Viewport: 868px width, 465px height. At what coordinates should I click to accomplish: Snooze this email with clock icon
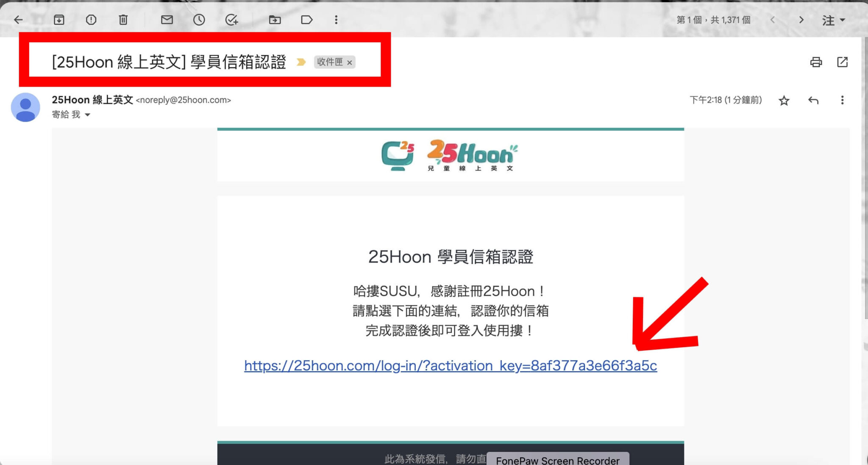tap(199, 20)
